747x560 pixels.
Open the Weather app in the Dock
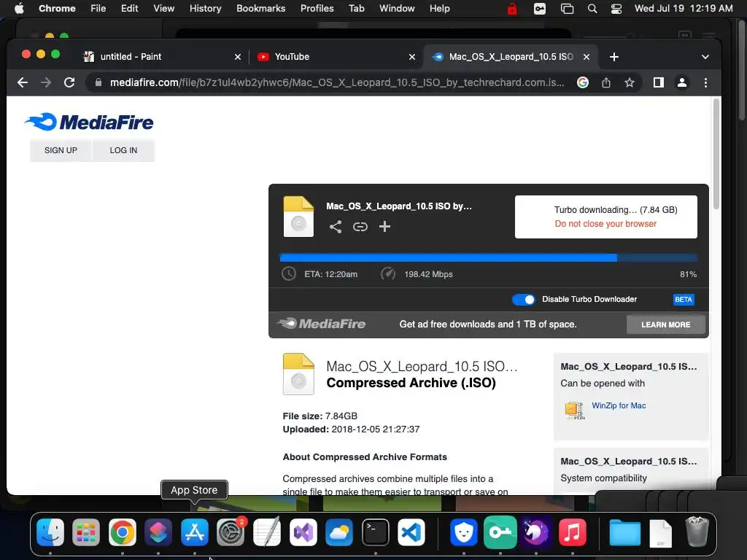pos(338,532)
